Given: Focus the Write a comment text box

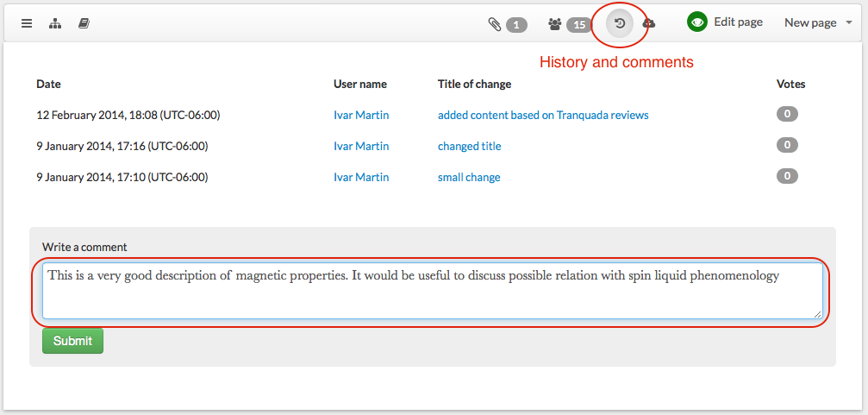Looking at the screenshot, I should (433, 291).
